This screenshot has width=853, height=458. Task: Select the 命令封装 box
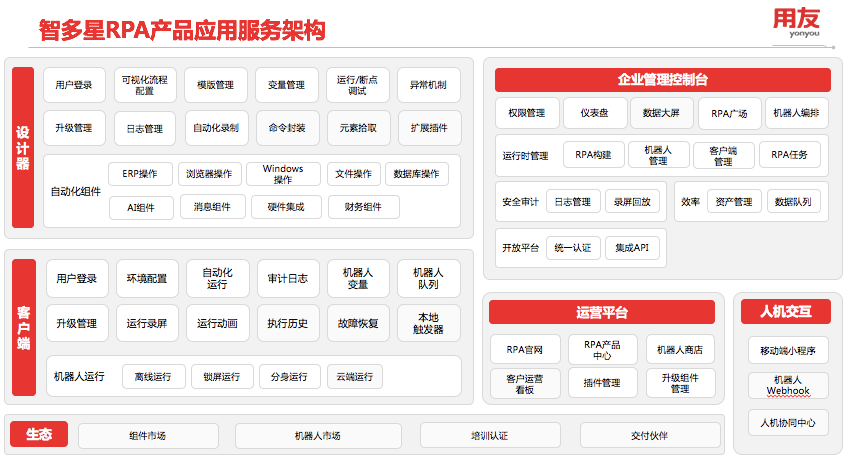tap(287, 128)
